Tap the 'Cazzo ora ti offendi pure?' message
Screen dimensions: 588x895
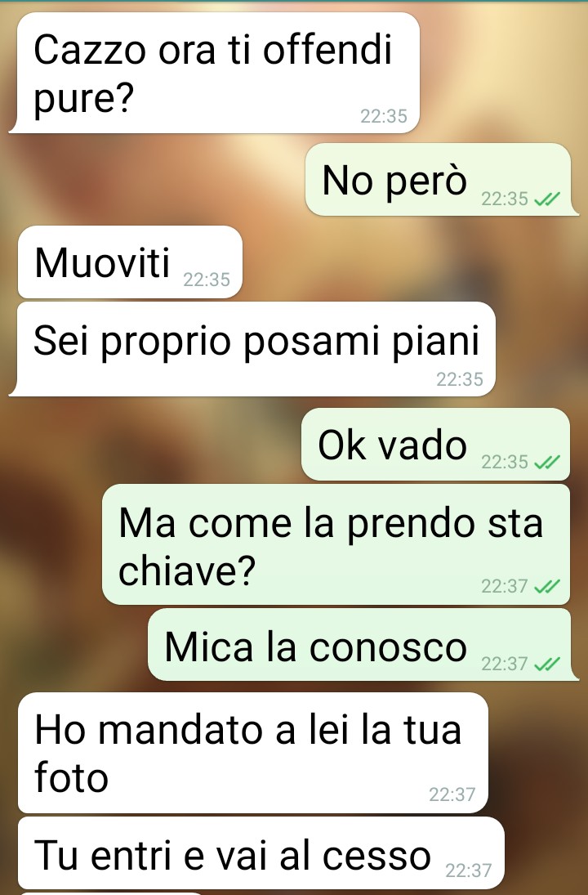[216, 73]
